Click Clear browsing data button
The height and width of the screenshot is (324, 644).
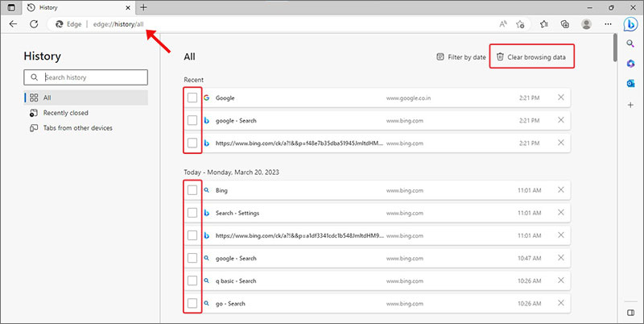pyautogui.click(x=535, y=57)
